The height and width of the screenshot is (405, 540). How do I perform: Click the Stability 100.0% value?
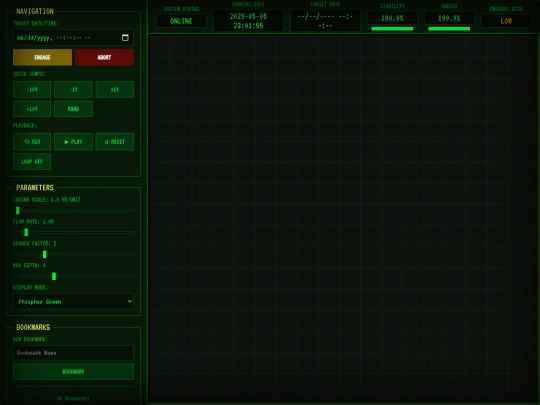tap(392, 18)
